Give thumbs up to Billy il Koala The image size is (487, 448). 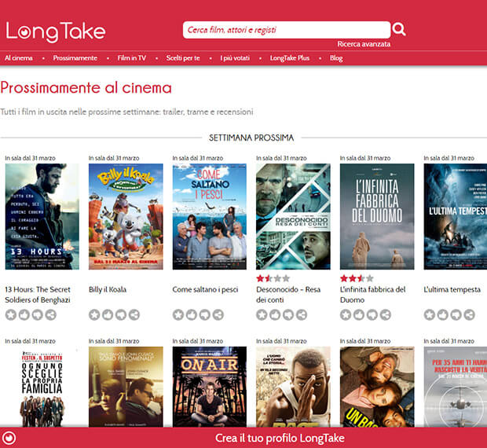point(108,314)
